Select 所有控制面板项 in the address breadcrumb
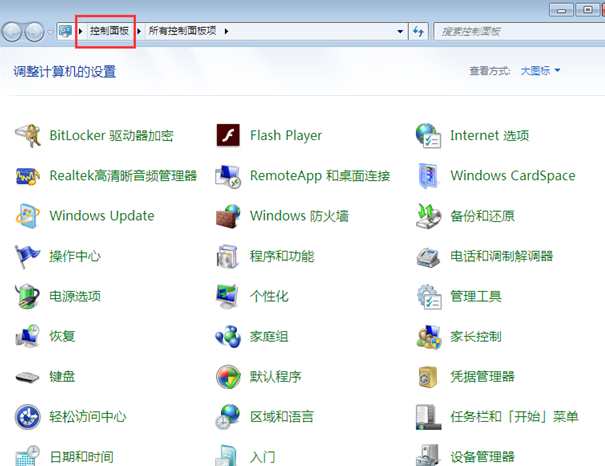The width and height of the screenshot is (605, 466). 183,31
